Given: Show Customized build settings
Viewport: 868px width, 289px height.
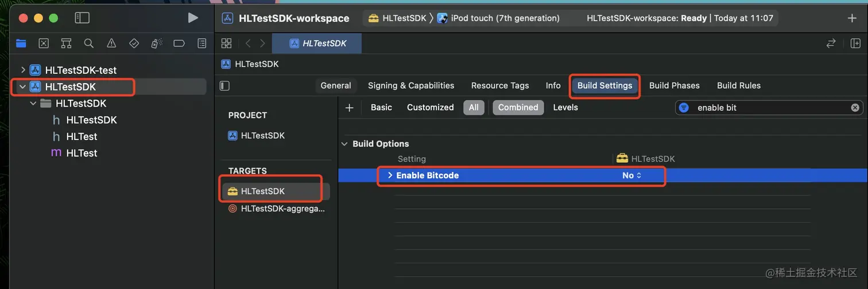Looking at the screenshot, I should click(x=430, y=107).
